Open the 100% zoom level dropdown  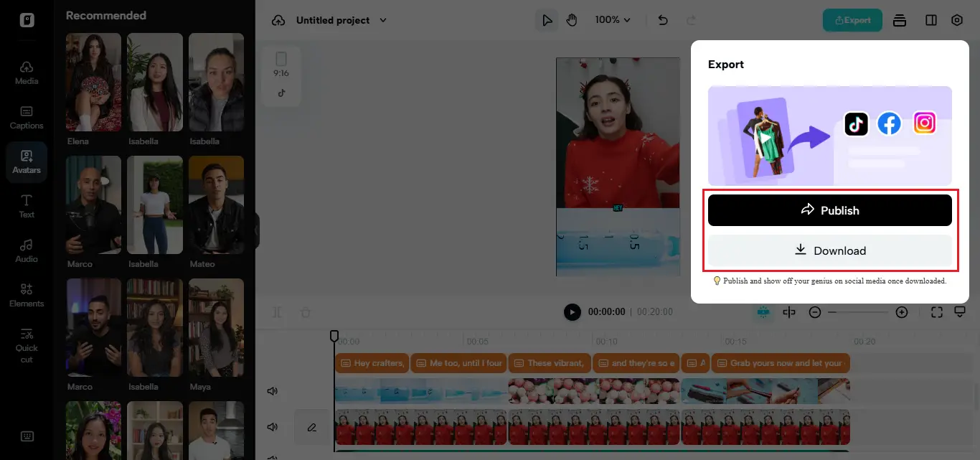(612, 20)
